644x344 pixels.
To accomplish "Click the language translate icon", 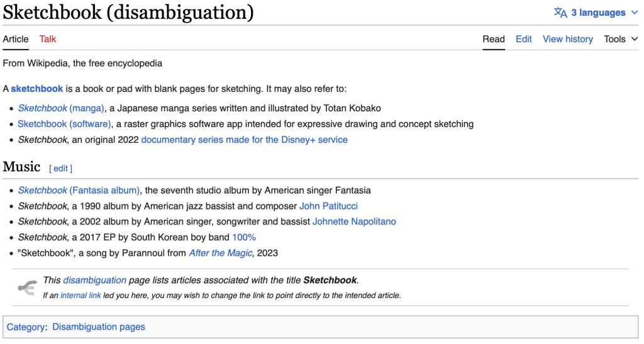I will pos(560,13).
